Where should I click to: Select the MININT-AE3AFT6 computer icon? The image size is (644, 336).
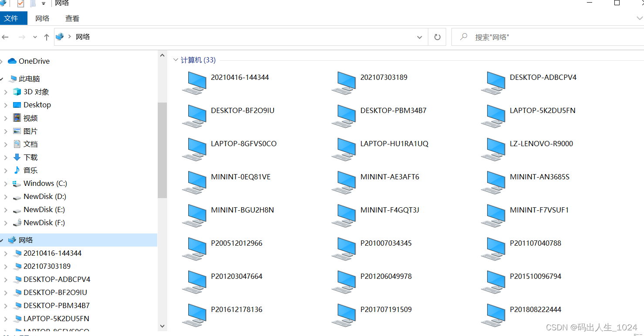[x=344, y=182]
